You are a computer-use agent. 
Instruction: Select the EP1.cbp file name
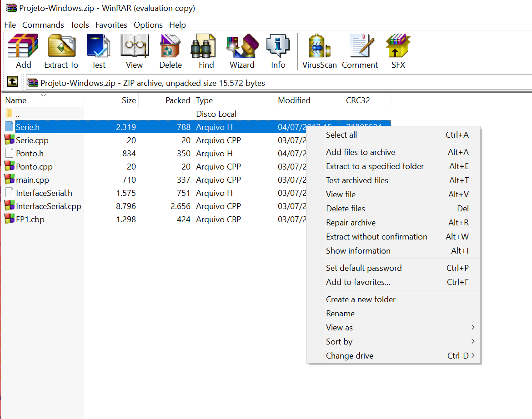[x=30, y=219]
